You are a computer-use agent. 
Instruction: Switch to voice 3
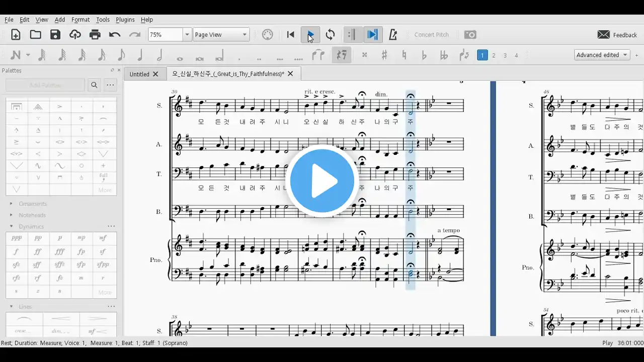pyautogui.click(x=505, y=55)
